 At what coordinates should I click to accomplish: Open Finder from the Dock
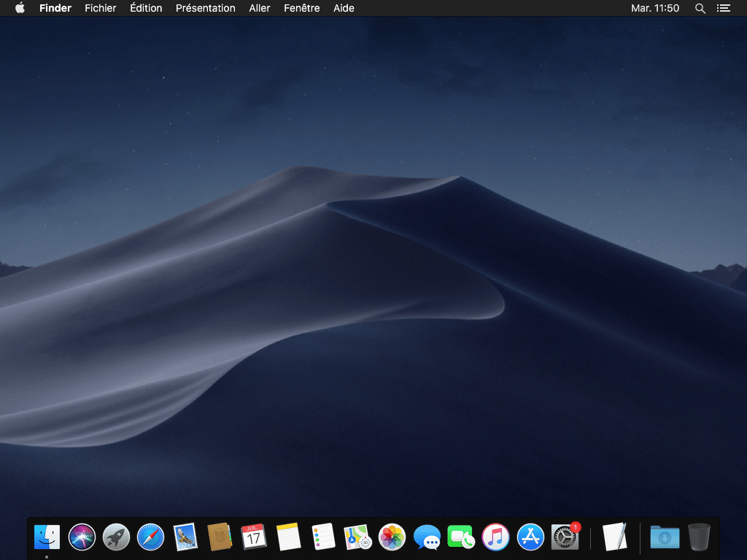click(x=47, y=537)
